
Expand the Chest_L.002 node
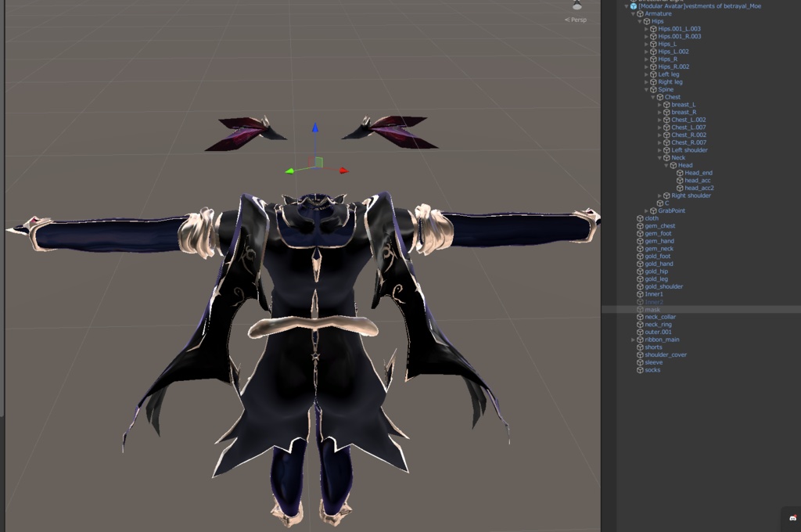(659, 120)
